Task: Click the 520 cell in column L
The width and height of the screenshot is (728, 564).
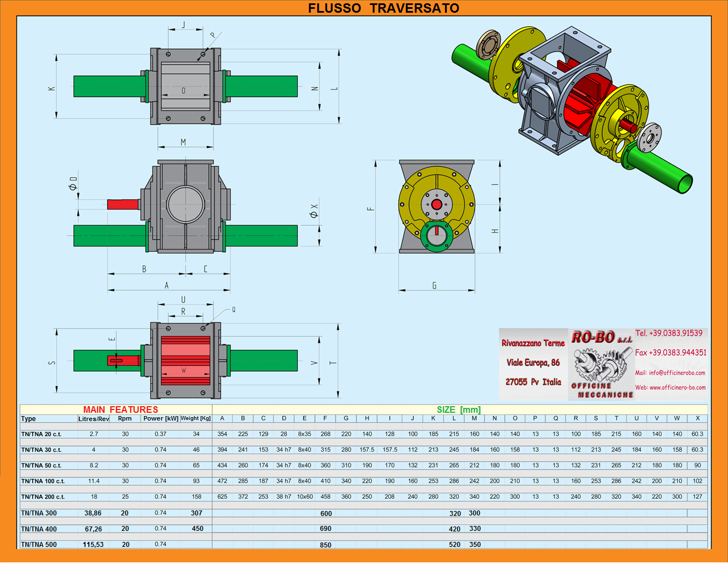Action: [x=454, y=545]
